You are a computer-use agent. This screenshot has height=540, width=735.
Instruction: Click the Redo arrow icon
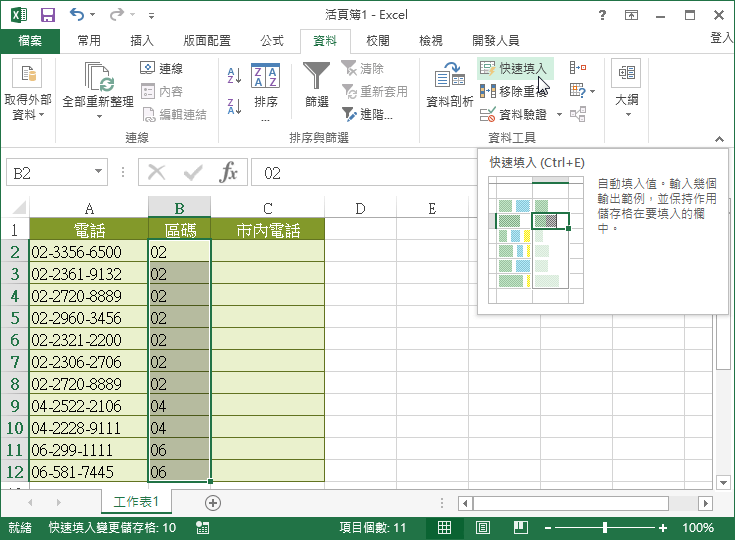pos(116,15)
